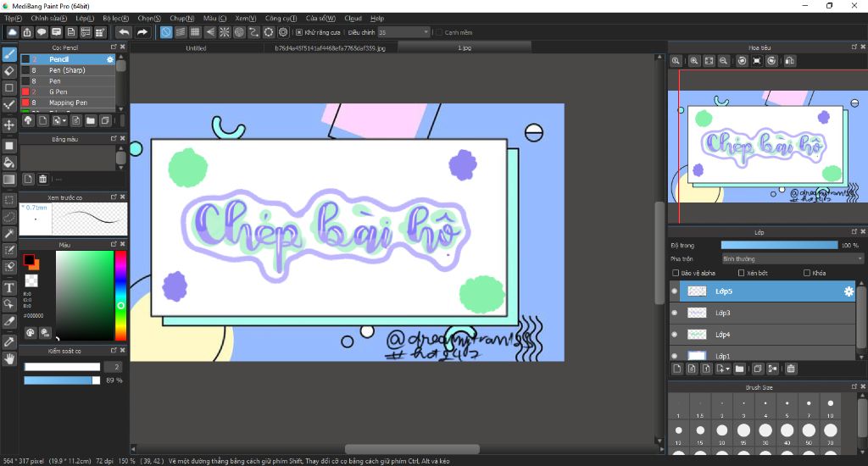Adjust the Độ trong opacity slider
This screenshot has height=466, width=868.
[x=780, y=245]
